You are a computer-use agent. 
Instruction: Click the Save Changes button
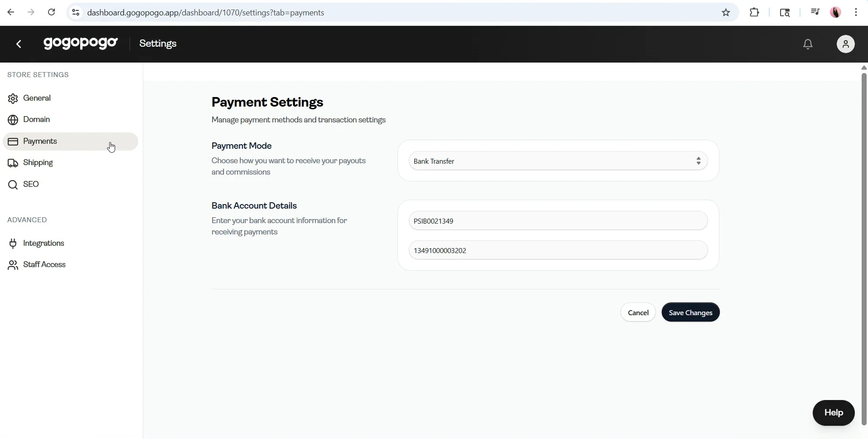coord(690,312)
